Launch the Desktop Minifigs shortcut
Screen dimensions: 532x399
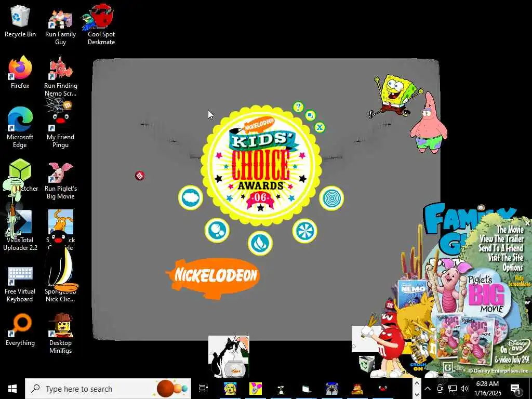pos(60,333)
